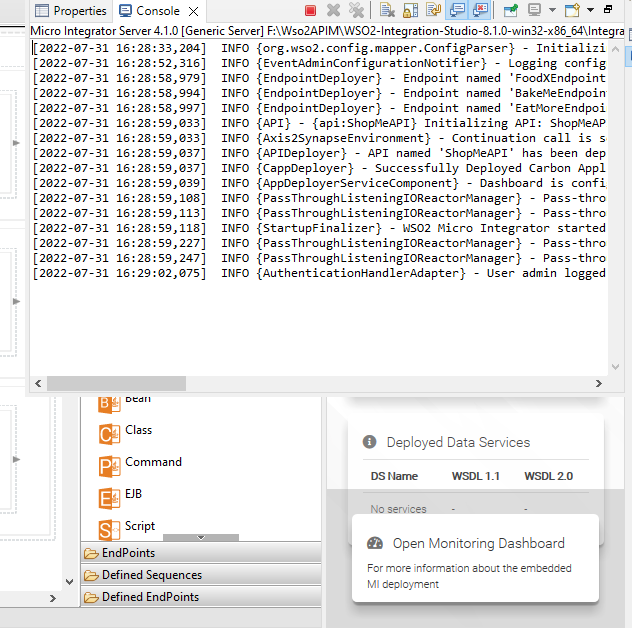Click the DS Name column header
Image resolution: width=632 pixels, height=628 pixels.
[x=394, y=476]
